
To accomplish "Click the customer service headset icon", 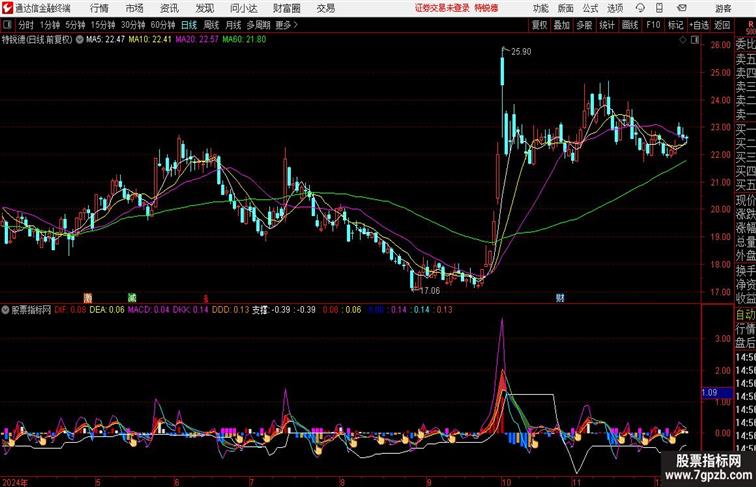I will click(x=640, y=8).
